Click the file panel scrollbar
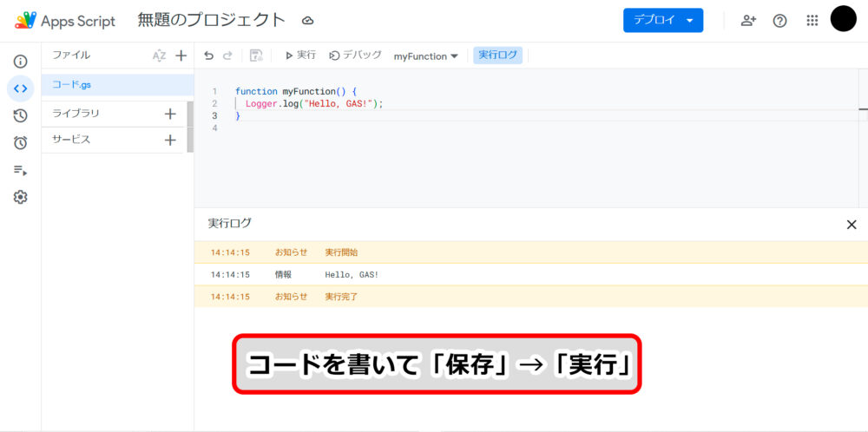Viewport: 868px width, 432px height. pos(190,126)
